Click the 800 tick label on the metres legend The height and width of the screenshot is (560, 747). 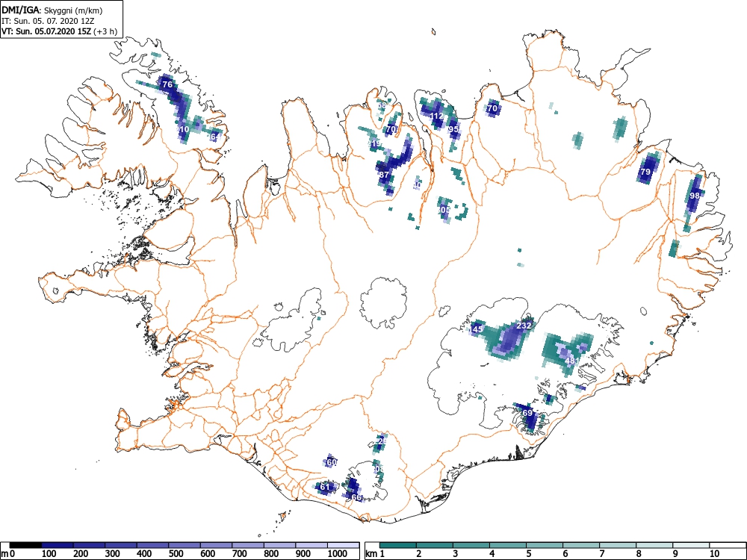point(271,554)
